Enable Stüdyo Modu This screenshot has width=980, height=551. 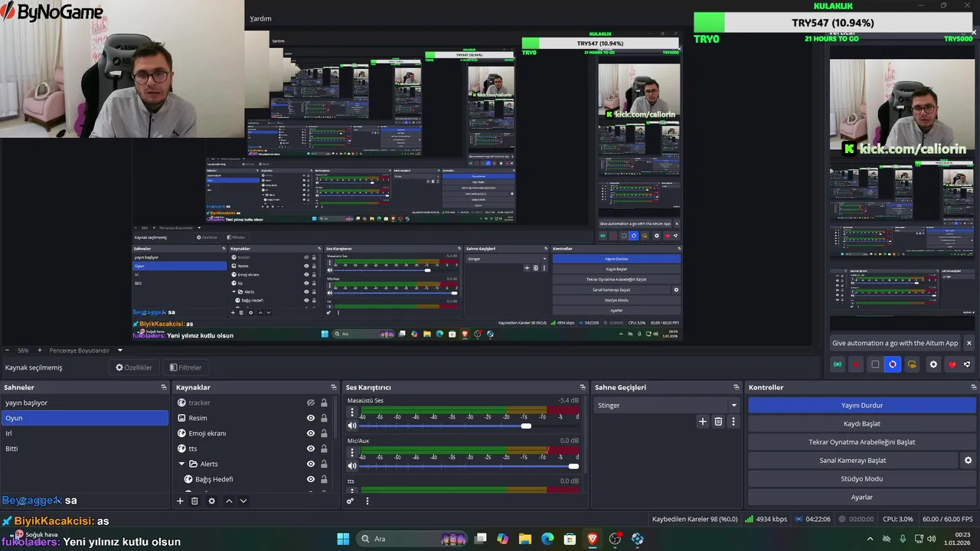[x=862, y=478]
